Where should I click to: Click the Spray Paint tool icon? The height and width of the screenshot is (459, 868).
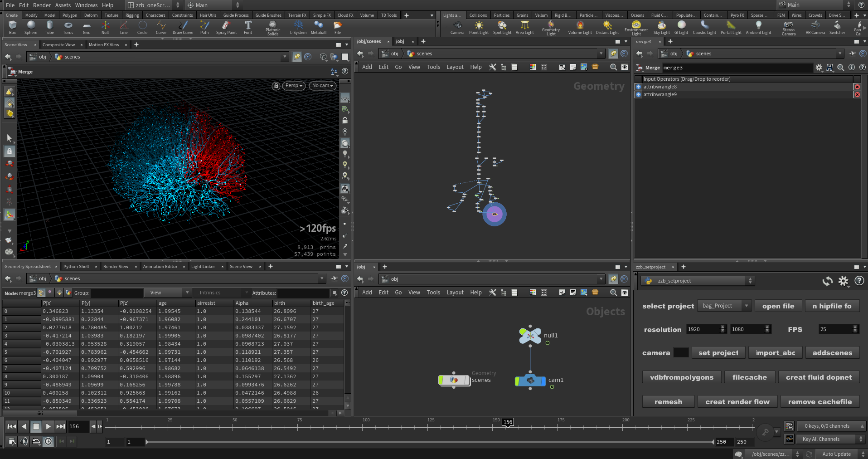coord(226,28)
